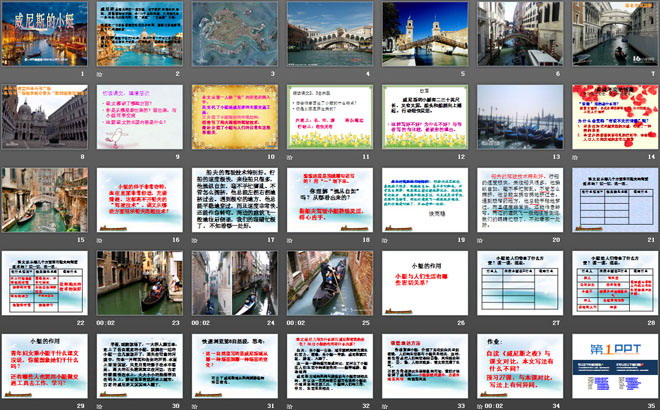Select slide 16 with red paragraph text
Viewport: 660px width, 410px height.
tap(140, 200)
